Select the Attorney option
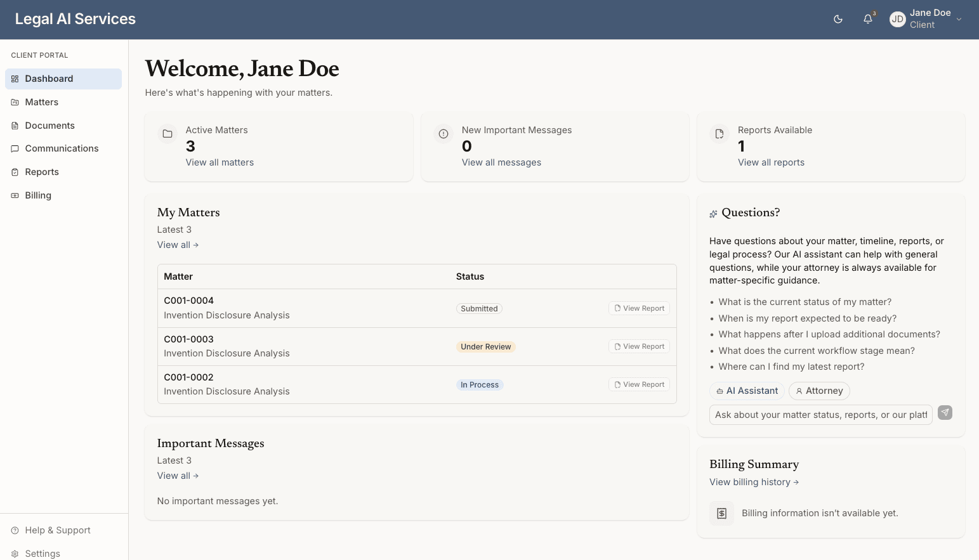This screenshot has width=979, height=560. [x=819, y=391]
